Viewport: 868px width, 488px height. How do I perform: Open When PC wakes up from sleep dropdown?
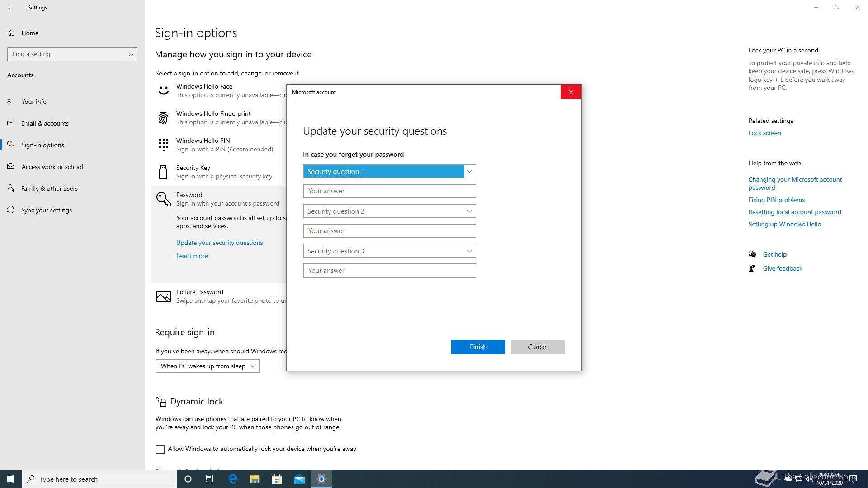(x=208, y=366)
